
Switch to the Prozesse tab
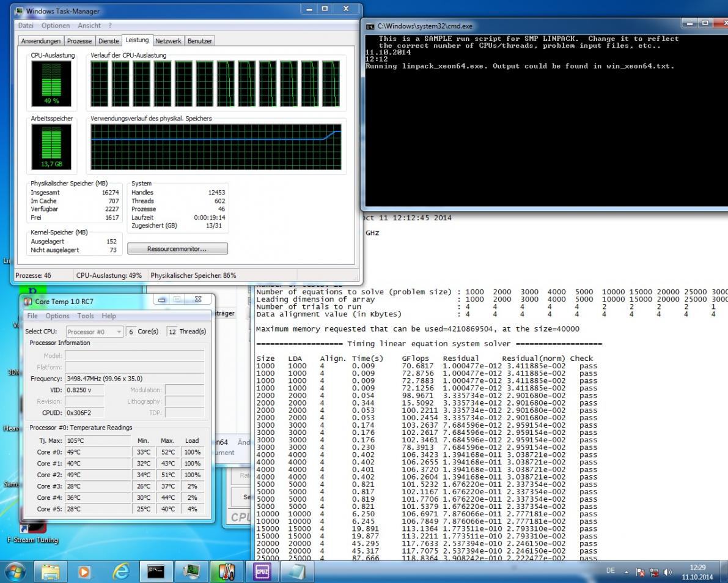[x=79, y=41]
